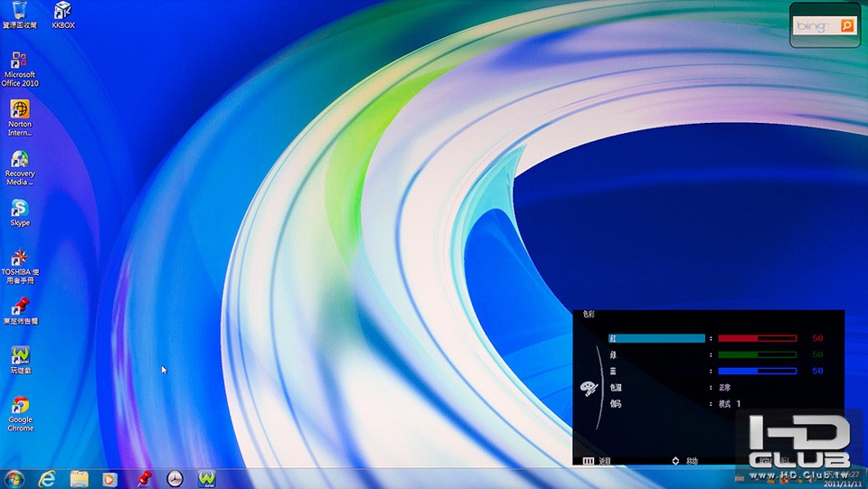This screenshot has height=489, width=868.
Task: Click the return menu icon in OSD footer
Action: [588, 461]
